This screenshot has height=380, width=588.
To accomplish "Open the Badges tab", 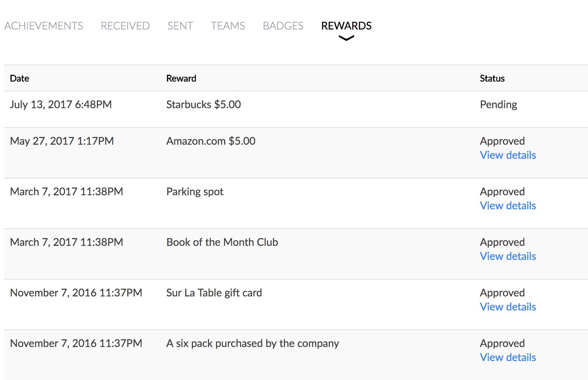I will tap(283, 26).
